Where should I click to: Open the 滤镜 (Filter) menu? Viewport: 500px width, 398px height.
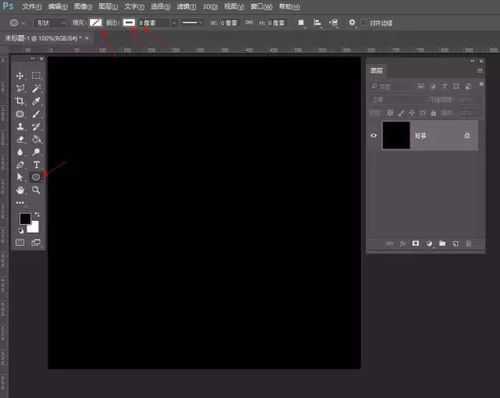click(187, 6)
